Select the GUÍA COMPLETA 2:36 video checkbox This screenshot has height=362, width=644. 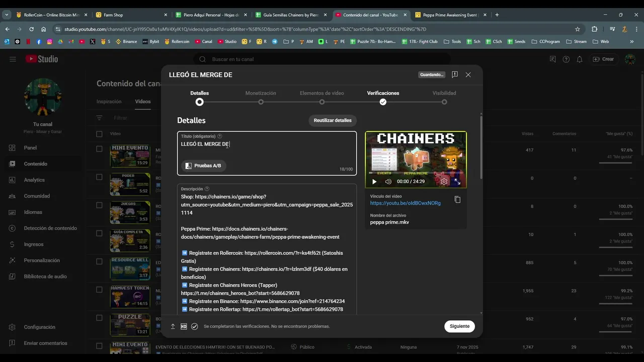99,233
